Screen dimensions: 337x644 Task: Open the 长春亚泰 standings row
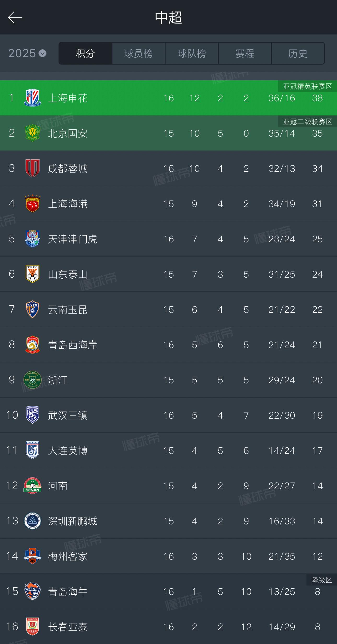[168, 627]
